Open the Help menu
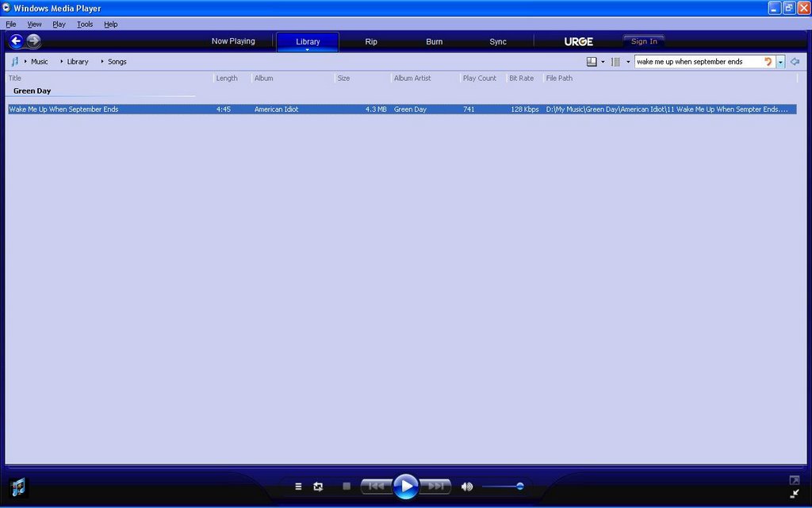The width and height of the screenshot is (812, 508). pos(111,25)
